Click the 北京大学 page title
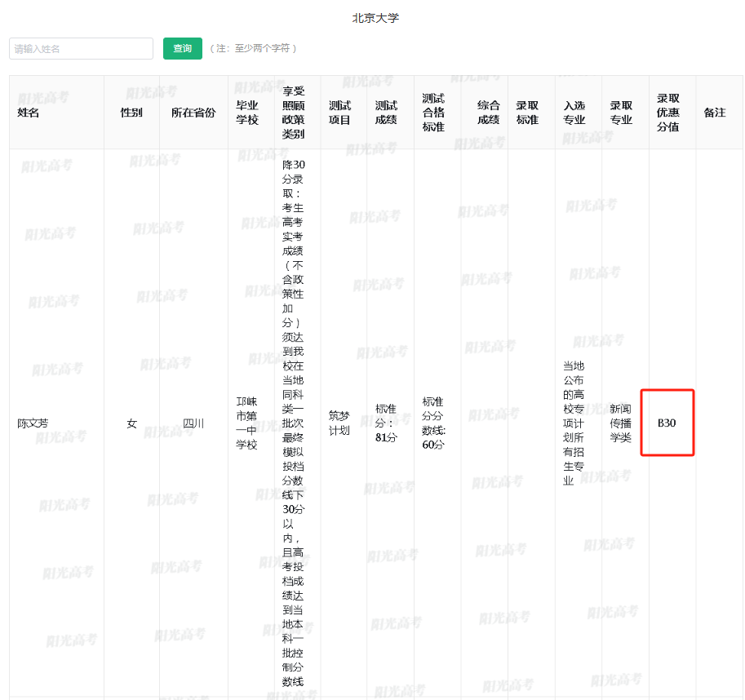 pos(375,18)
